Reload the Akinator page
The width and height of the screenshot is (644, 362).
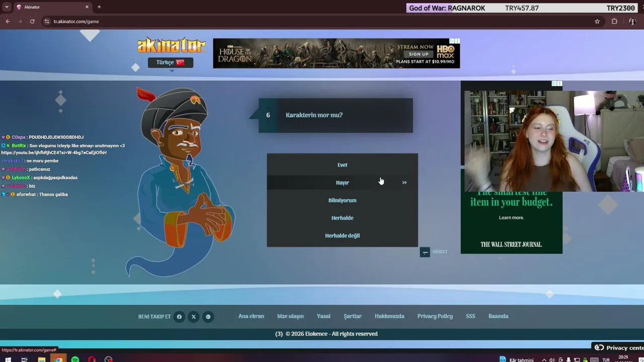pyautogui.click(x=32, y=22)
